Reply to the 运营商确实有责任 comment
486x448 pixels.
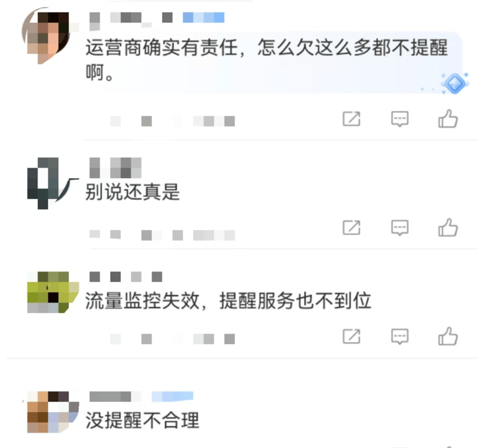coord(400,119)
